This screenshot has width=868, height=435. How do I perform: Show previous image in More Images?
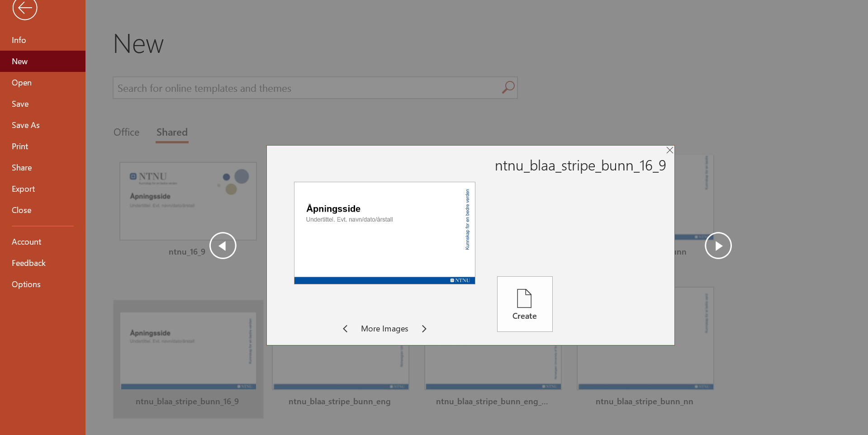(x=345, y=329)
